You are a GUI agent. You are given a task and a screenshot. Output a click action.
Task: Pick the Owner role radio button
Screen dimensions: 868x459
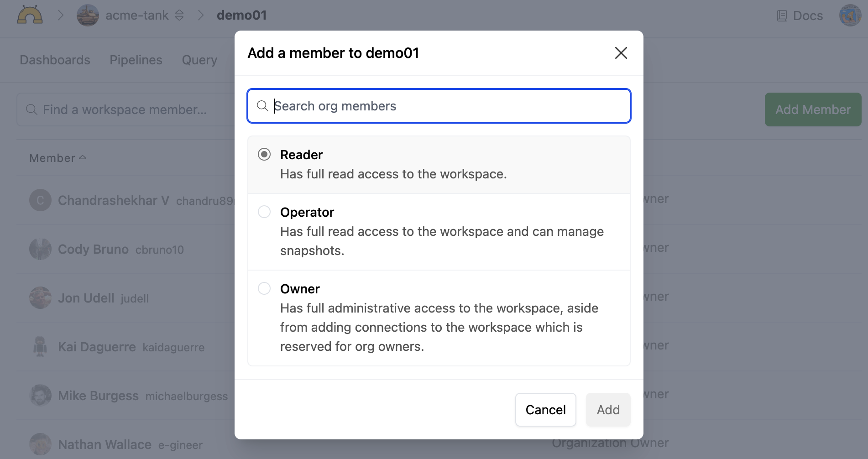click(x=264, y=288)
